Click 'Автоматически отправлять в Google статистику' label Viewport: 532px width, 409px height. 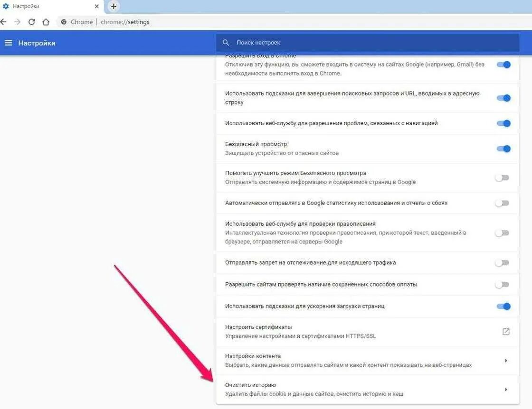click(x=336, y=203)
